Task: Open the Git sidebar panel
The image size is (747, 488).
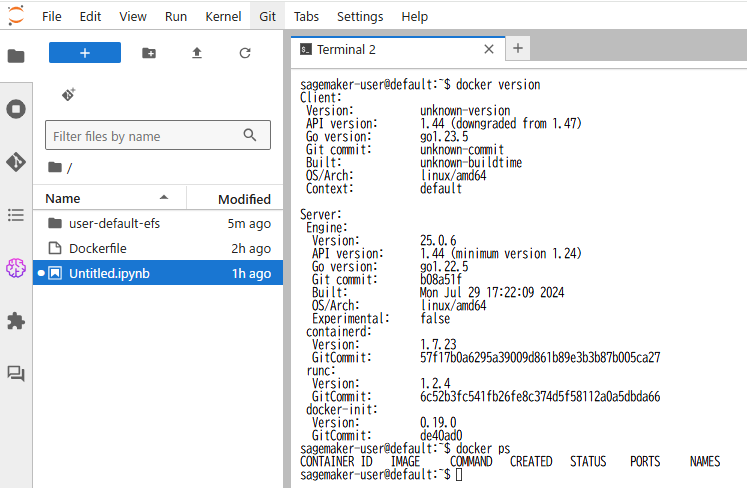Action: click(x=16, y=162)
